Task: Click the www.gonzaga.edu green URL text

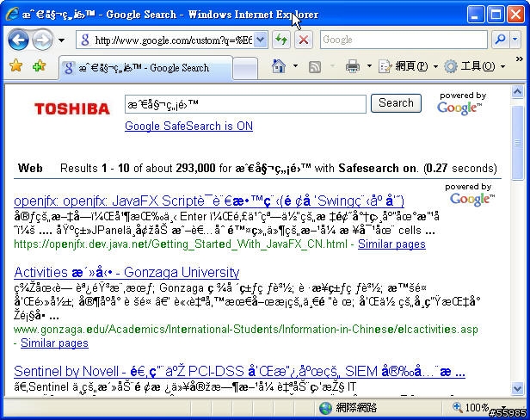Action: [246, 330]
